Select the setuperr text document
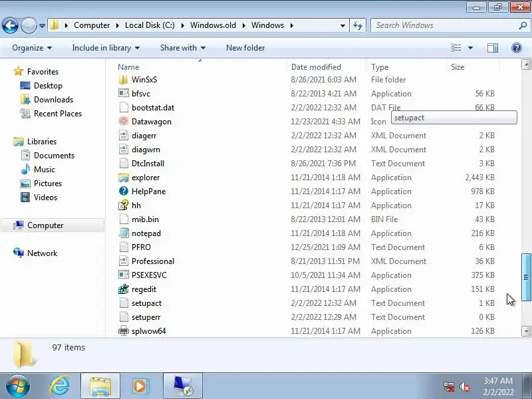 point(124,317)
